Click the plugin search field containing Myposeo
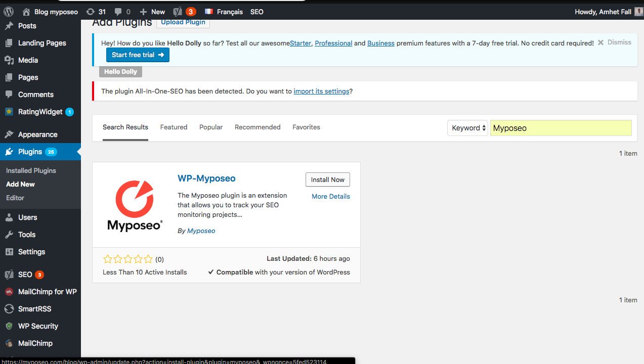This screenshot has height=364, width=644. coord(561,128)
